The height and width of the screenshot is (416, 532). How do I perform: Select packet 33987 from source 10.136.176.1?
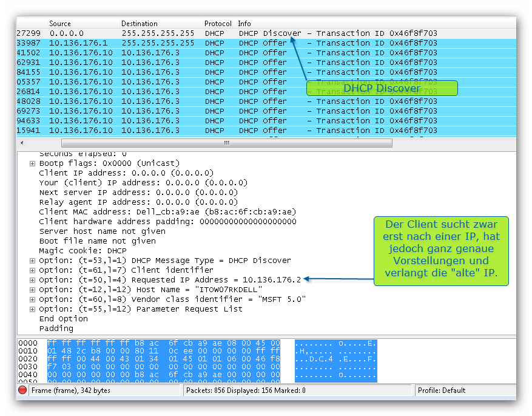(x=266, y=43)
